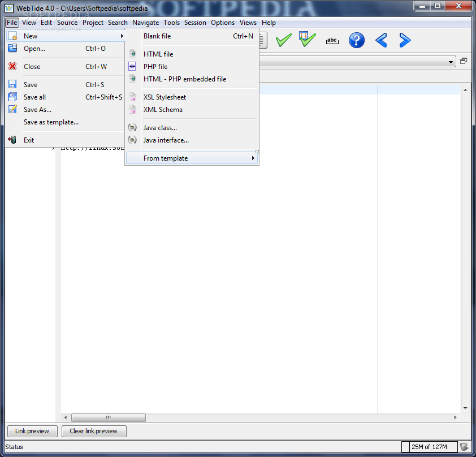Click the Clear link preview button

[x=94, y=431]
